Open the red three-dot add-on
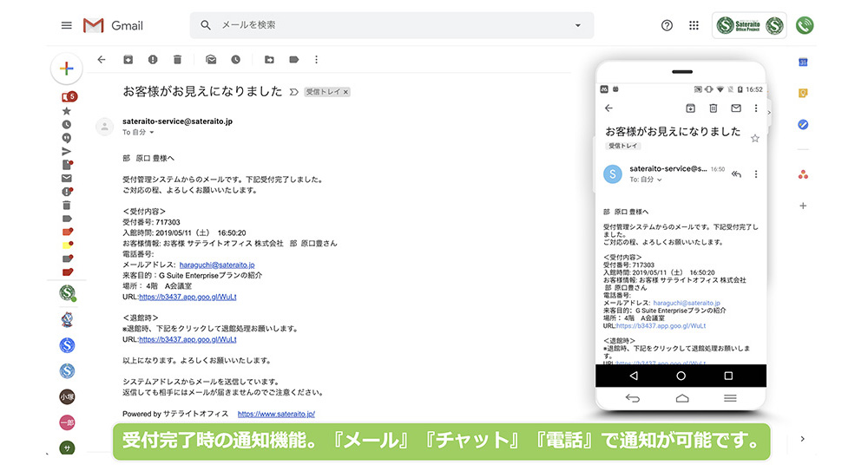This screenshot has height=471, width=868. tap(803, 175)
